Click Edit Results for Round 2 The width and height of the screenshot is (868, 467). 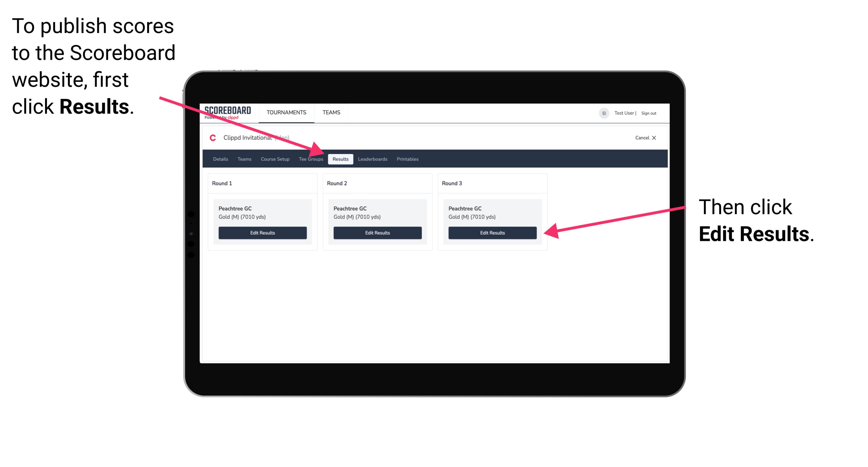377,232
